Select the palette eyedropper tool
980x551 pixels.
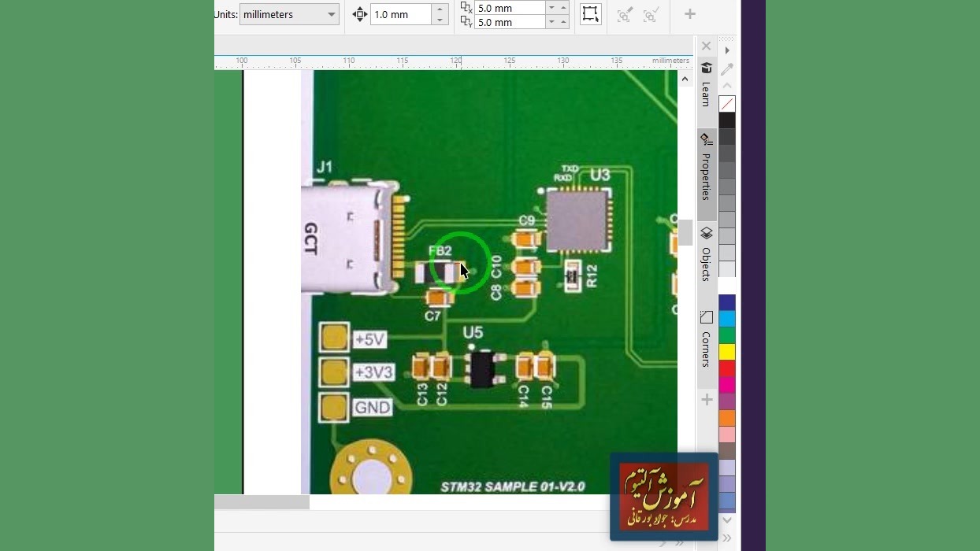727,69
